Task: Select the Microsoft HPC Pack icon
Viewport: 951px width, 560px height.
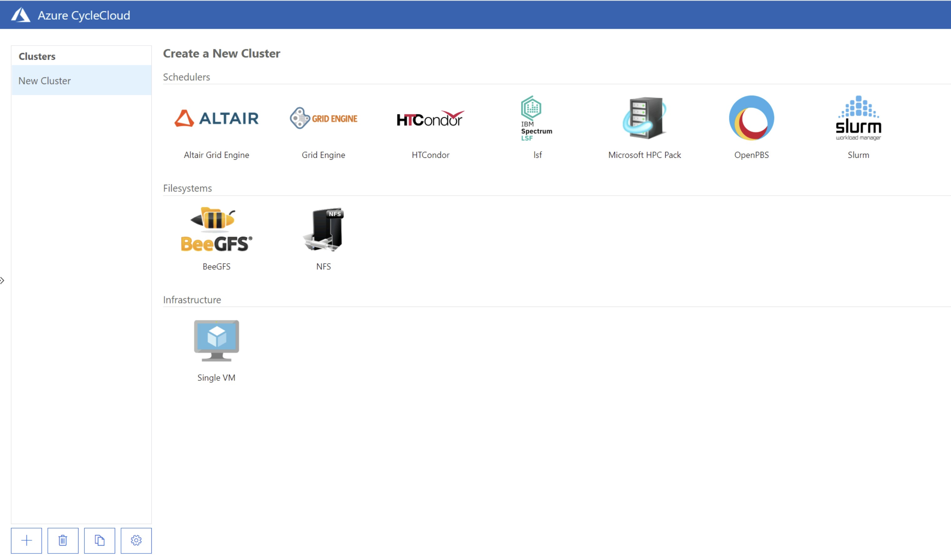Action: click(x=644, y=118)
